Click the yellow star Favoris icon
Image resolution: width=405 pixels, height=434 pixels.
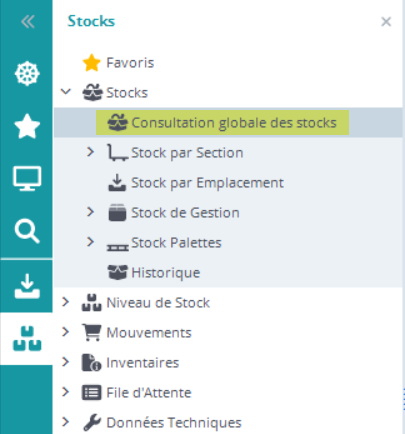tap(91, 63)
